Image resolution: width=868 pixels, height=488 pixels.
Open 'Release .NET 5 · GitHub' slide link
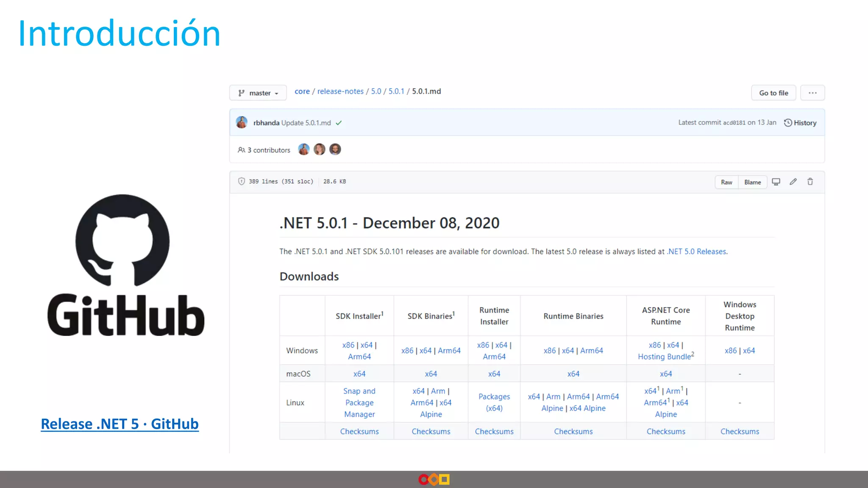[x=120, y=424]
